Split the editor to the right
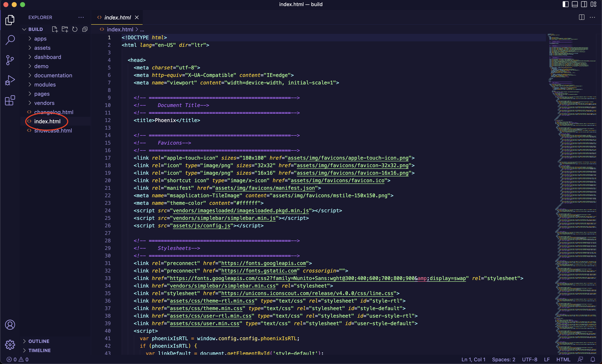 tap(582, 17)
